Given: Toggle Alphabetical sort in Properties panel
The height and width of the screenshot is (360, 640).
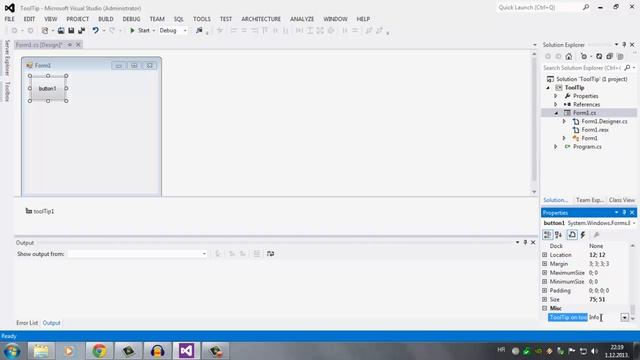Looking at the screenshot, I should point(558,235).
